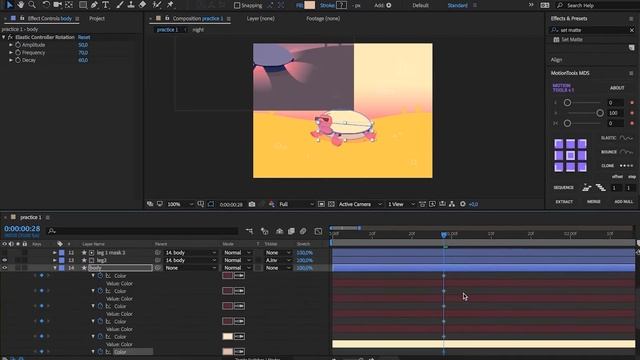This screenshot has height=360, width=640.
Task: Select the Rotation tool
Action: (x=46, y=5)
